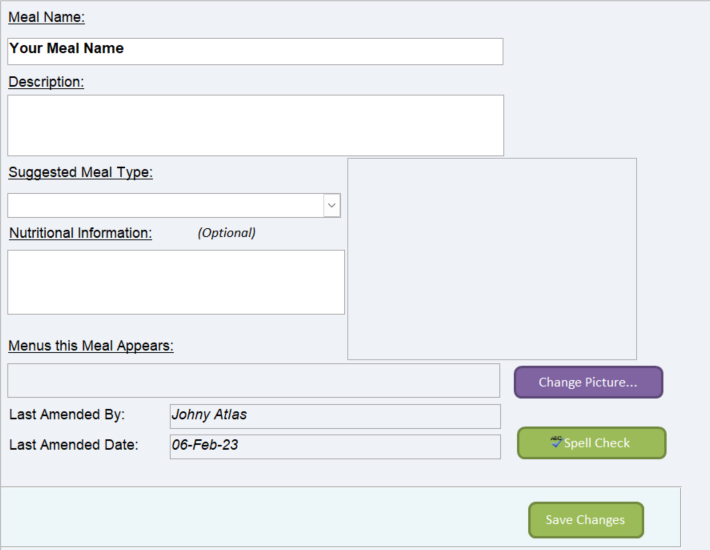Click the Last Amended Date label
Screen dimensions: 710x550
73,445
